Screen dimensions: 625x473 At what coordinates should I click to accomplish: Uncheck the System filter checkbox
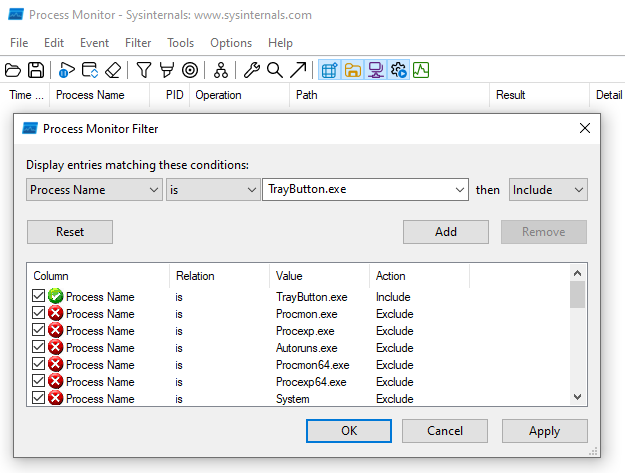[x=38, y=398]
